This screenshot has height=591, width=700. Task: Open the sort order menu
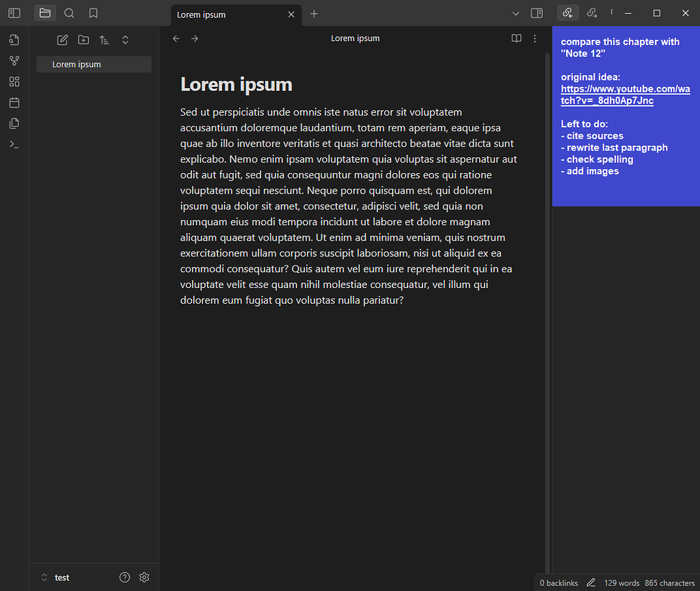[104, 40]
